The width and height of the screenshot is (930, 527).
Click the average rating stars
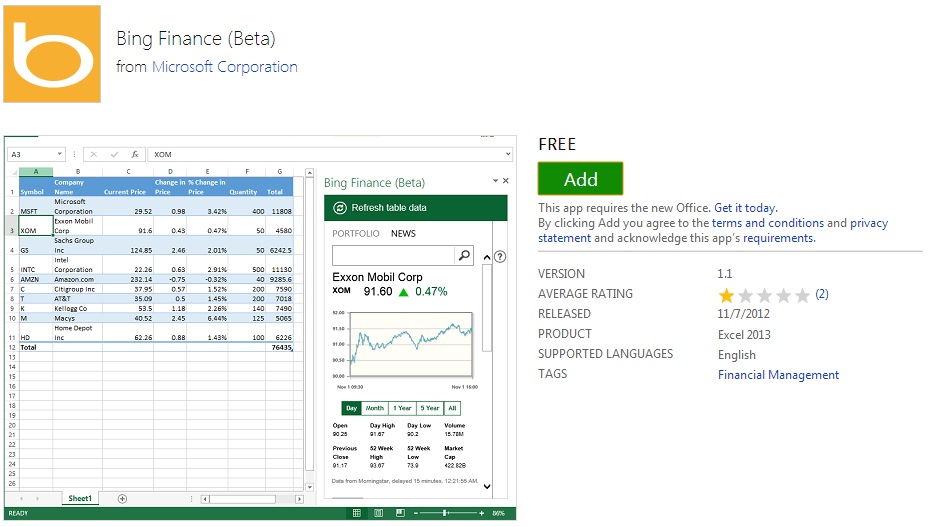click(x=764, y=295)
